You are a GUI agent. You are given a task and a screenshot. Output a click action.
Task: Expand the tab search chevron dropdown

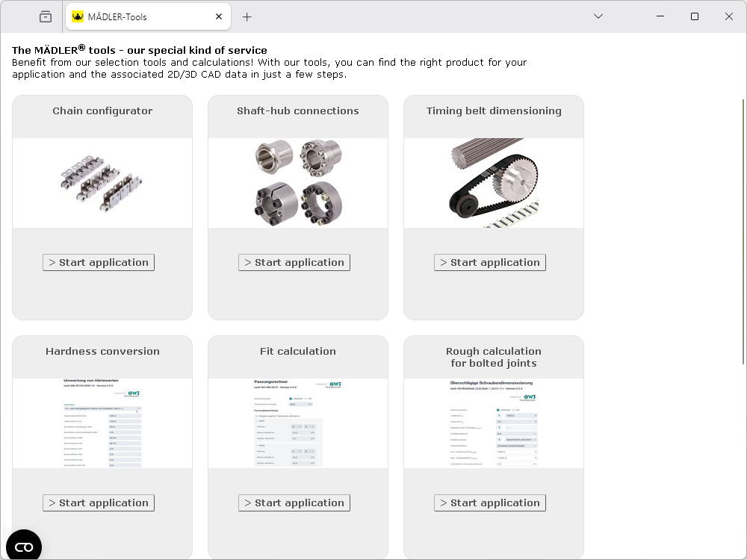click(x=598, y=16)
